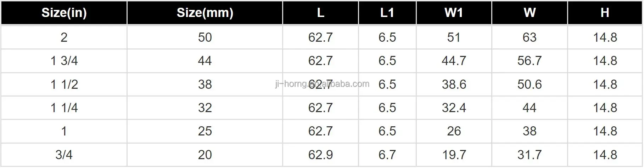Viewport: 644px width, 168px height.
Task: Click the Size(in) column header
Action: [x=64, y=13]
